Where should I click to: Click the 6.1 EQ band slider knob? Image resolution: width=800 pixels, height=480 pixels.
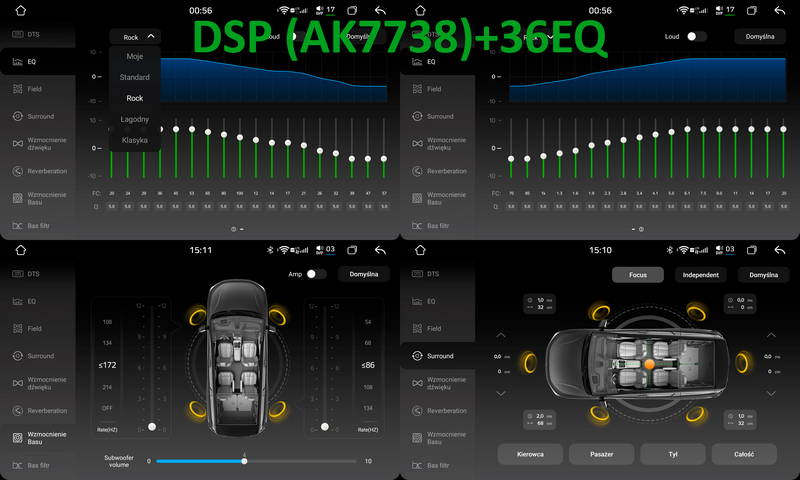687,130
